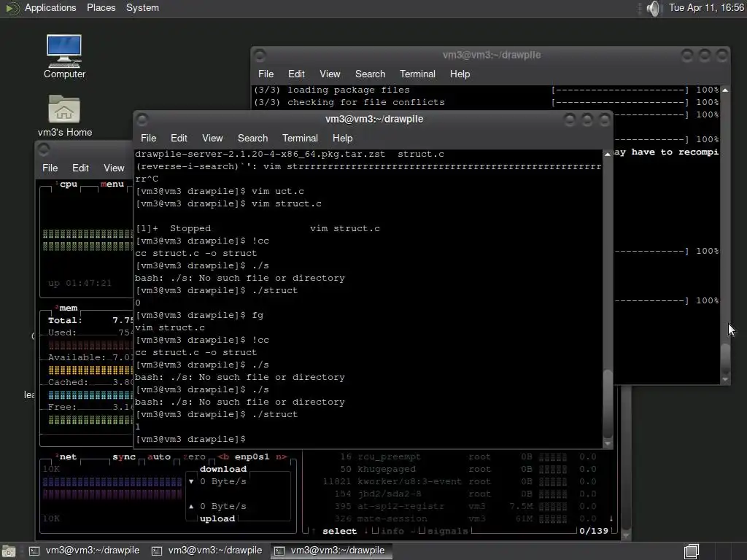Open the Applications menu

tap(50, 8)
